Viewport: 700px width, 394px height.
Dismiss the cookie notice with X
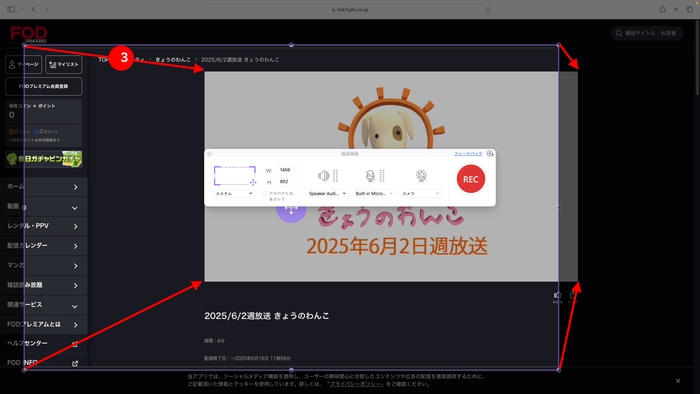point(678,381)
